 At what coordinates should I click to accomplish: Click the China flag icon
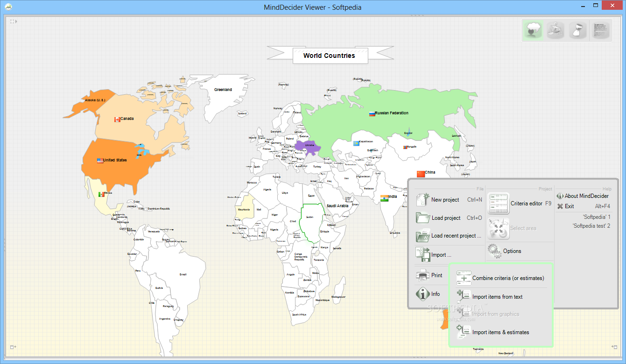pos(421,174)
